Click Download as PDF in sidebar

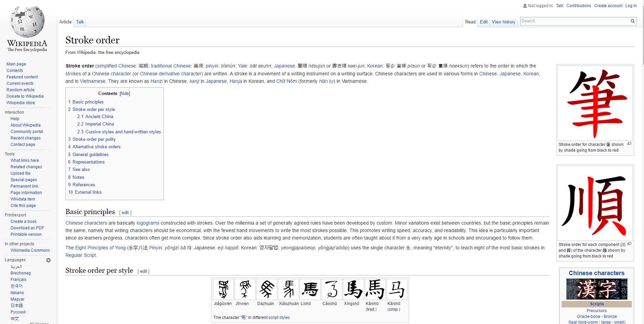point(27,228)
